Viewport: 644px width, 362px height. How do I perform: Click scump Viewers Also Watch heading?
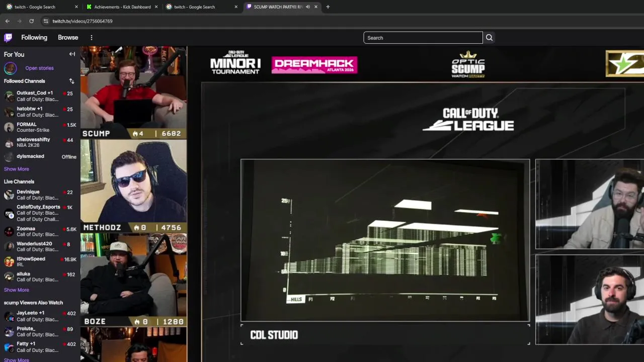click(x=33, y=303)
